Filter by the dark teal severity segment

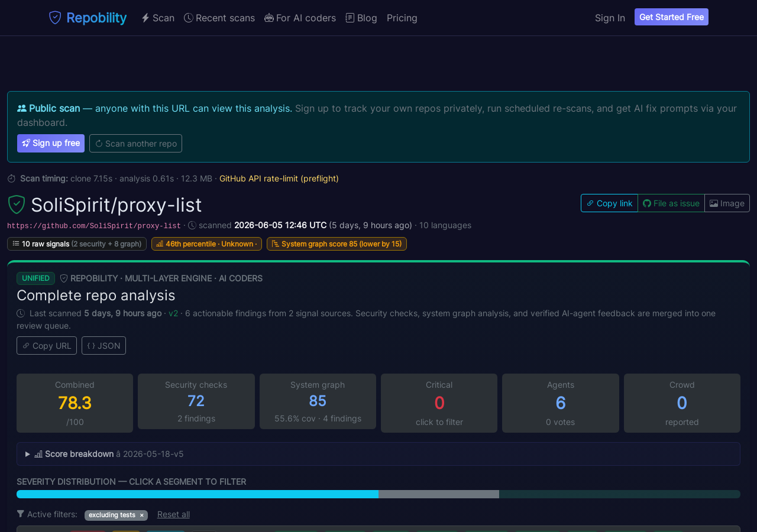pos(620,494)
